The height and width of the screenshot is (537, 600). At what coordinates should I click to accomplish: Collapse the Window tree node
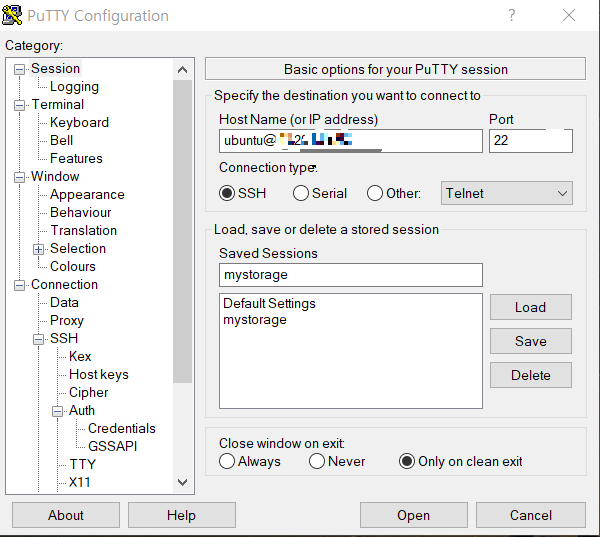(x=19, y=177)
